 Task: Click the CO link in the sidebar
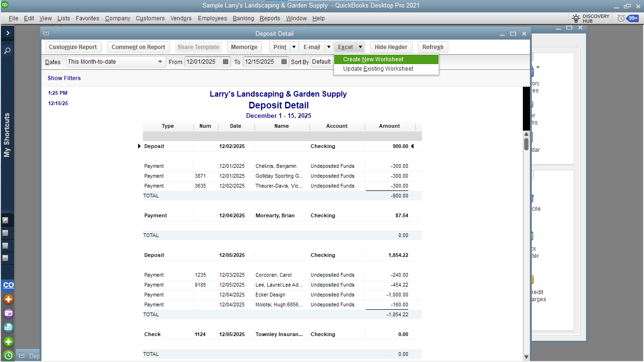click(x=8, y=285)
